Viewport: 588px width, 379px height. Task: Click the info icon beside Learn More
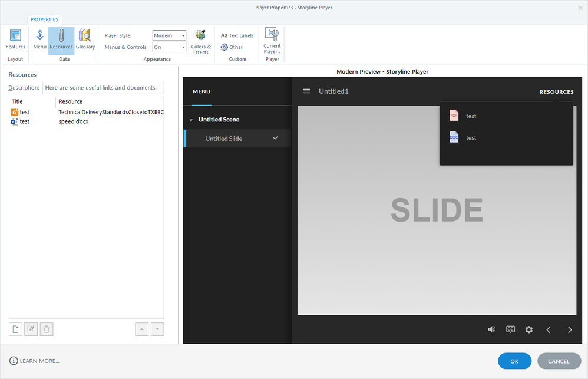tap(14, 361)
